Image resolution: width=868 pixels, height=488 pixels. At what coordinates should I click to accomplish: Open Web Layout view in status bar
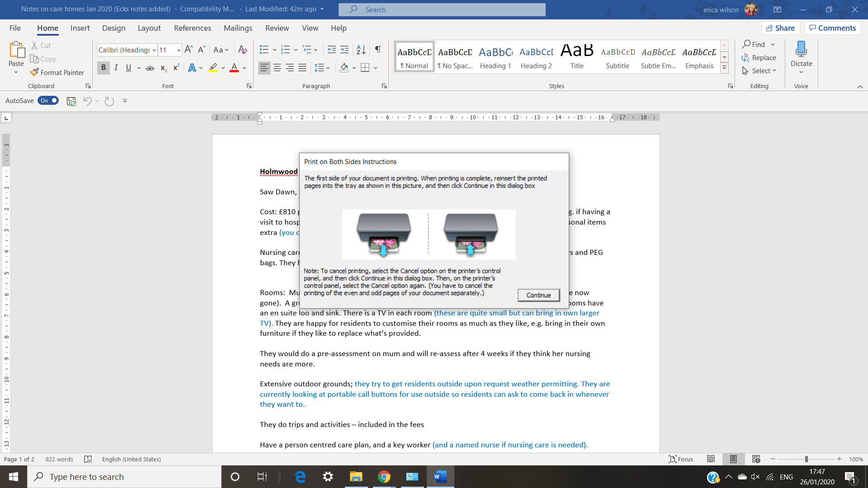click(756, 459)
